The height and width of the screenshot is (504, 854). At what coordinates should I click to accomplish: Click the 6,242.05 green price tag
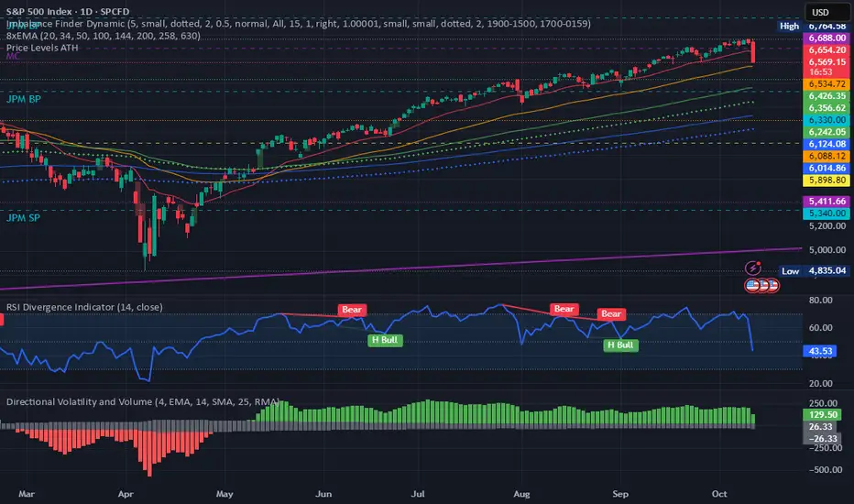827,132
